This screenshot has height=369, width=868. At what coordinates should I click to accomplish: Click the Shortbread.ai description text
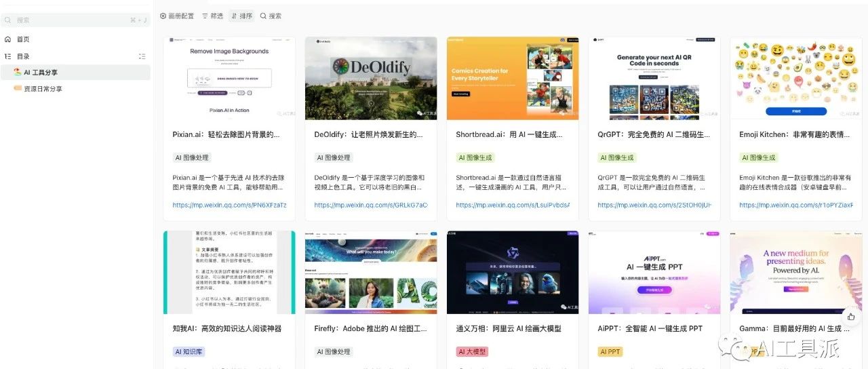coord(511,182)
